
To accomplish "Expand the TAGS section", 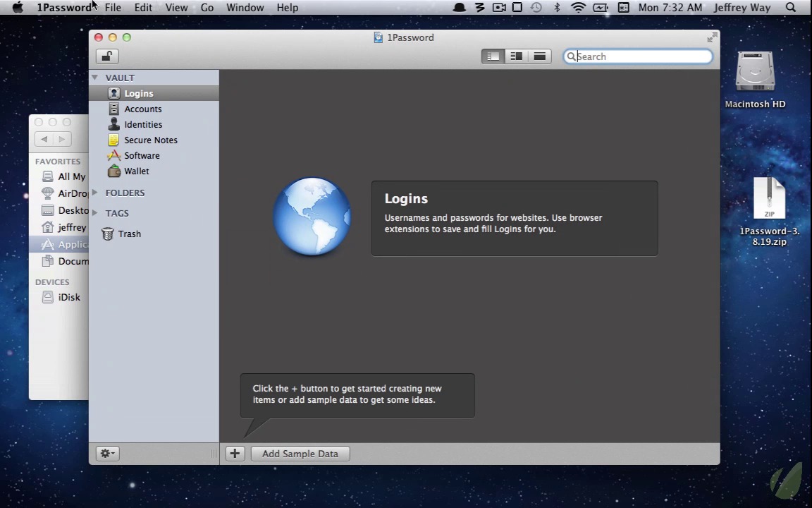I will pos(94,212).
